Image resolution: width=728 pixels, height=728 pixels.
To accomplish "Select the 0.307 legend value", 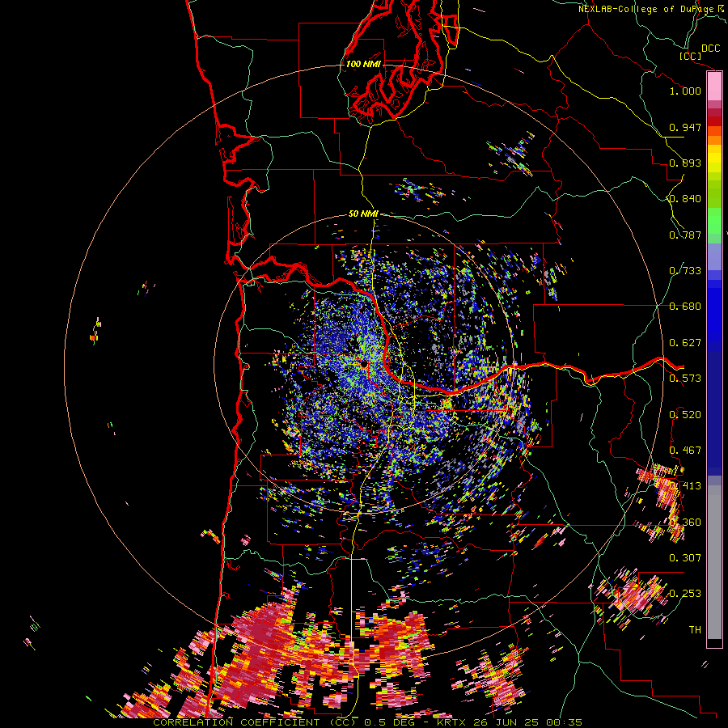I will click(x=685, y=558).
